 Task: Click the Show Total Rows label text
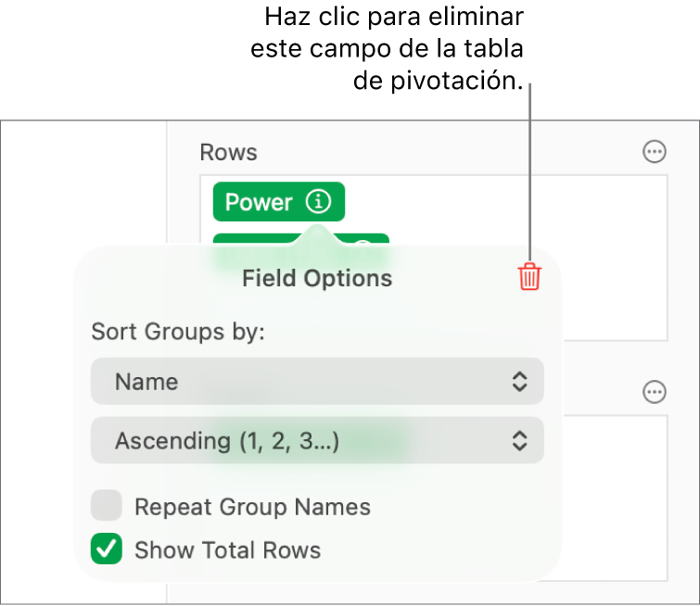(x=227, y=549)
